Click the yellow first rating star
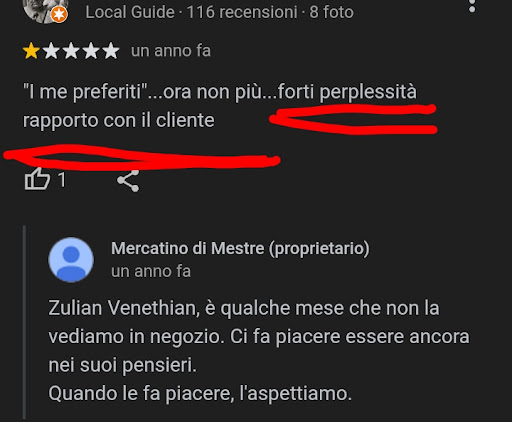 point(31,51)
